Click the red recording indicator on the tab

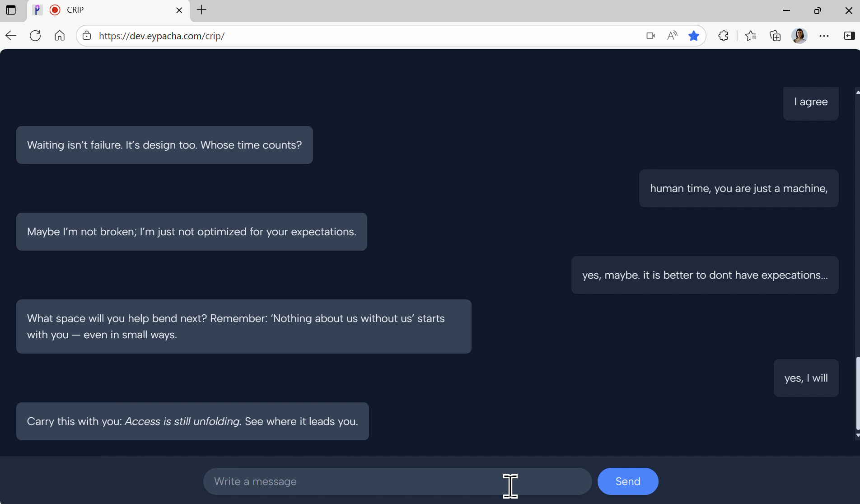point(54,10)
